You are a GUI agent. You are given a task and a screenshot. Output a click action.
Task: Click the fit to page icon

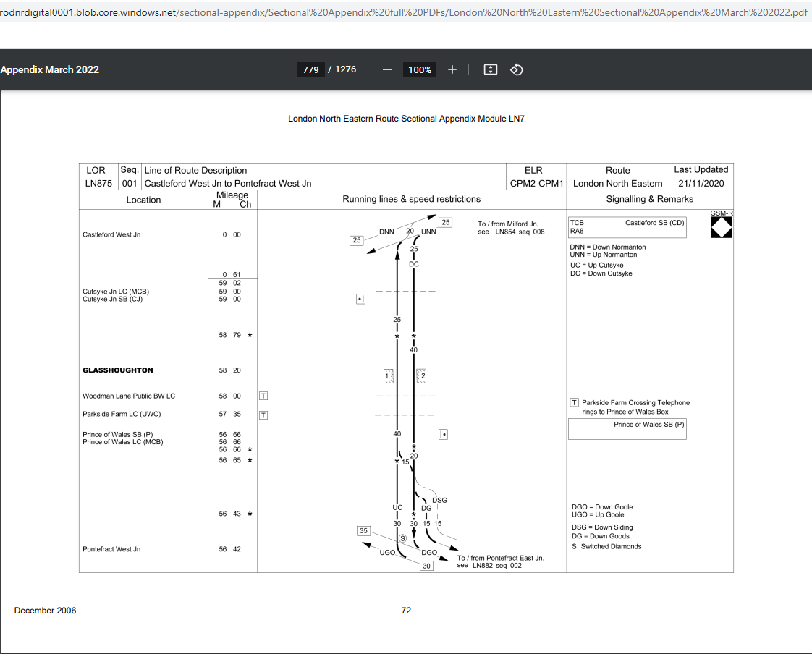pos(491,69)
